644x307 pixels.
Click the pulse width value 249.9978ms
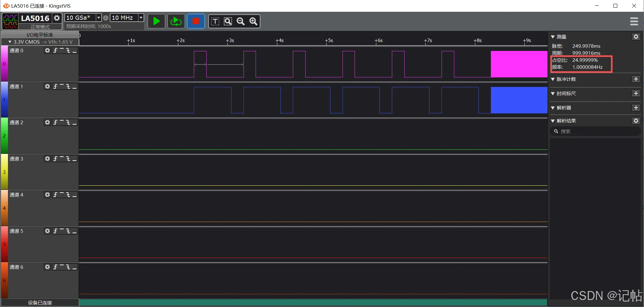(586, 46)
